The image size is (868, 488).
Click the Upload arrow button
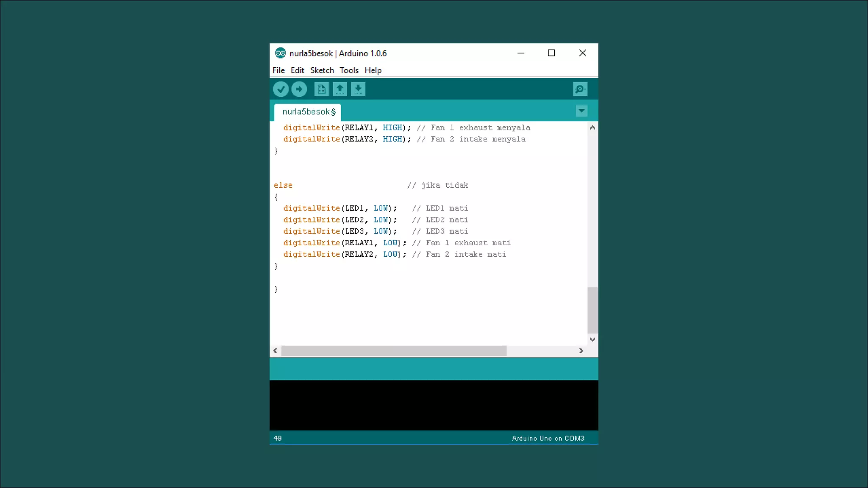[299, 89]
